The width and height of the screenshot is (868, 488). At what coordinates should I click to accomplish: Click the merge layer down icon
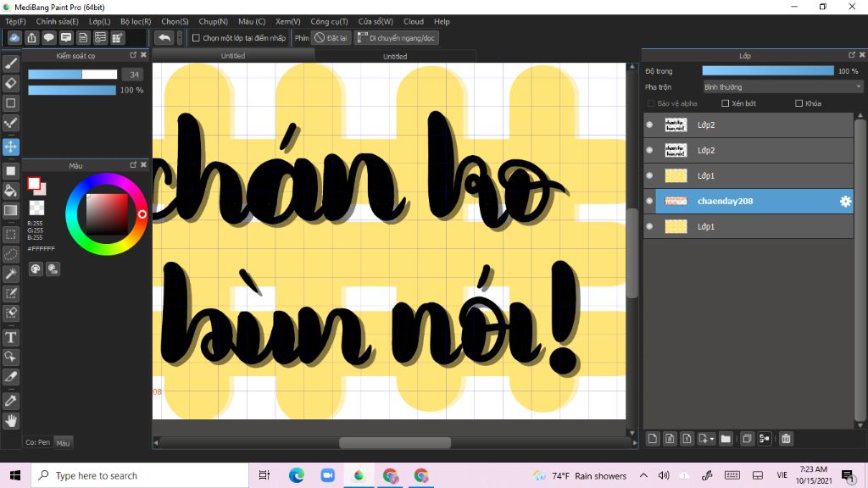pyautogui.click(x=765, y=439)
